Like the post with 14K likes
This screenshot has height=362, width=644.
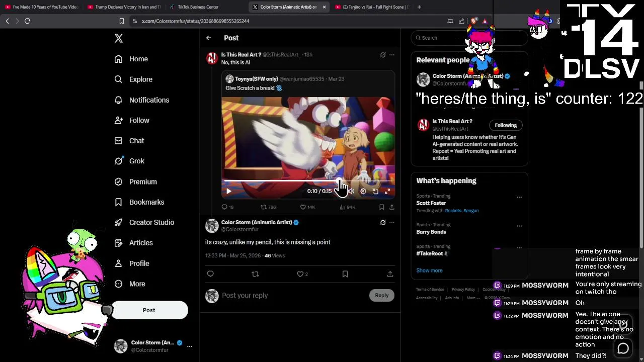(307, 207)
